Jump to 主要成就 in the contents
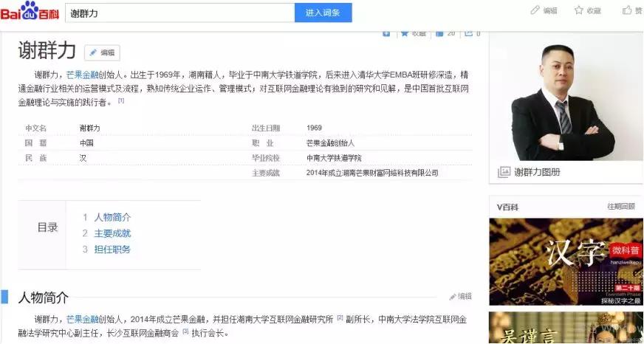Image resolution: width=644 pixels, height=344 pixels. click(112, 233)
